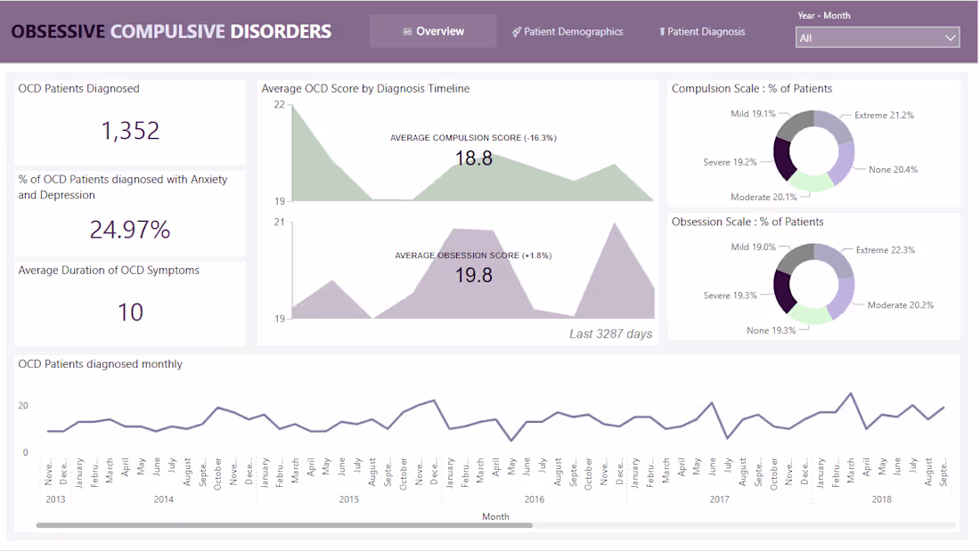Click the Average Obsession Score 19.8 label
Screen dimensions: 980x551
[473, 267]
